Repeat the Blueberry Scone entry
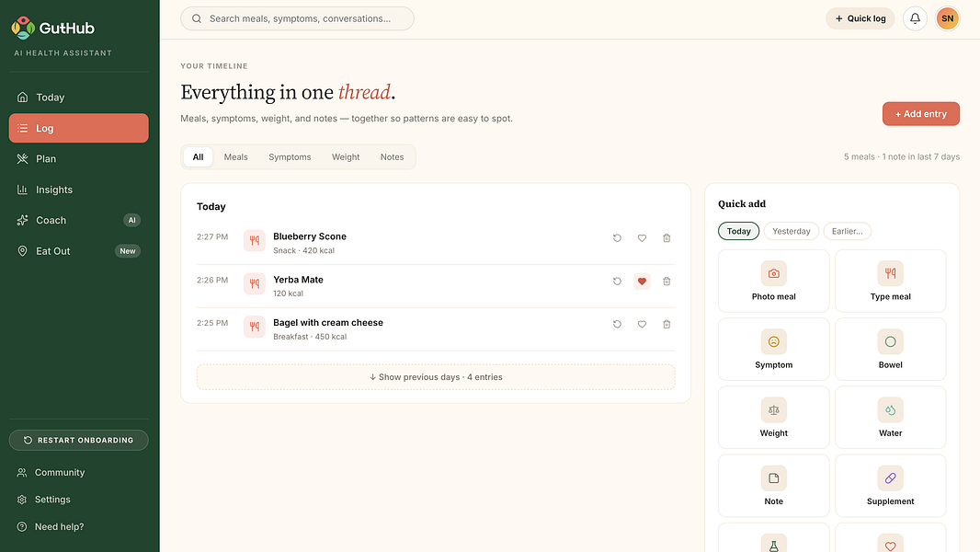Screen dimensions: 980x552 [617, 238]
